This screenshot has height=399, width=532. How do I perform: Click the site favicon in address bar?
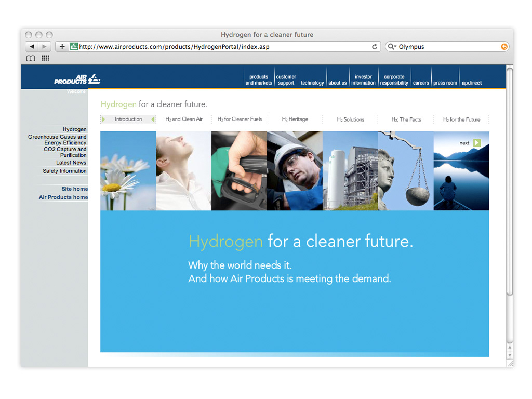[x=74, y=46]
